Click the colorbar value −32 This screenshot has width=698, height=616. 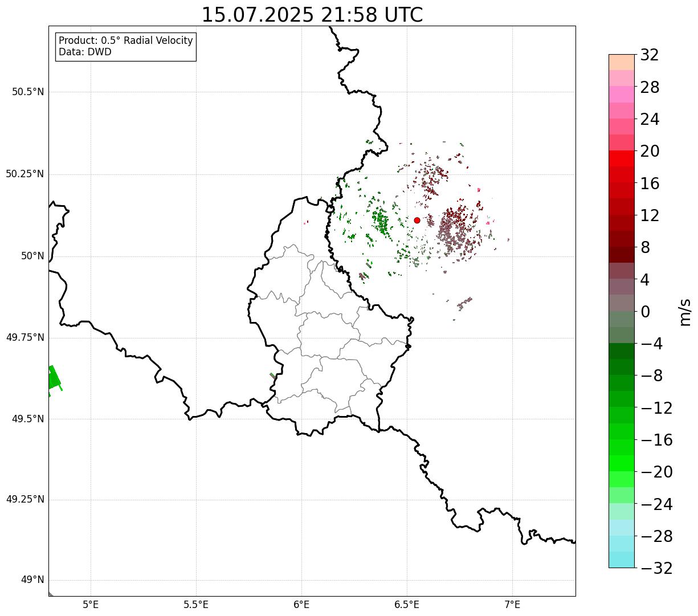(x=656, y=568)
